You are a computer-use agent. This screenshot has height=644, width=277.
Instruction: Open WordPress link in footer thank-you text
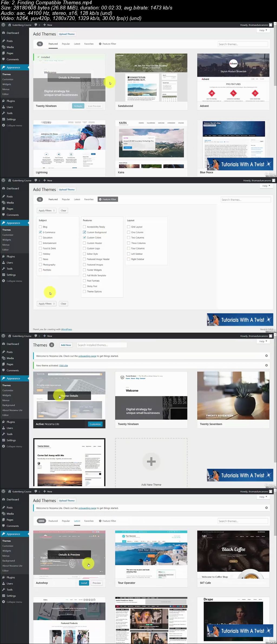click(67, 329)
